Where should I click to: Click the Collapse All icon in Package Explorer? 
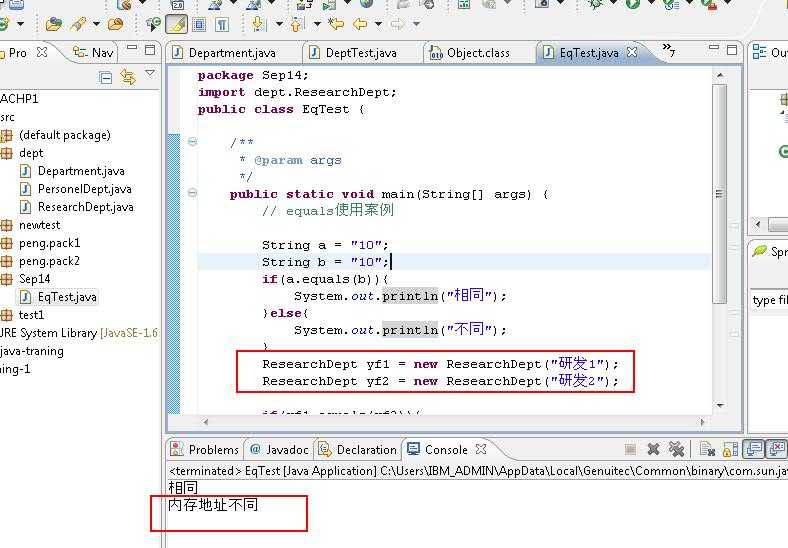106,77
